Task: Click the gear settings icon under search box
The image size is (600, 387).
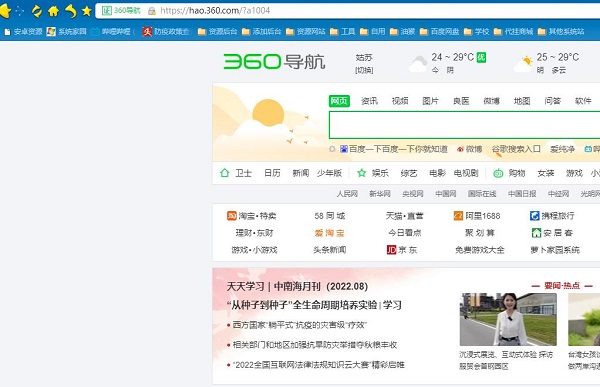Action: click(x=332, y=149)
